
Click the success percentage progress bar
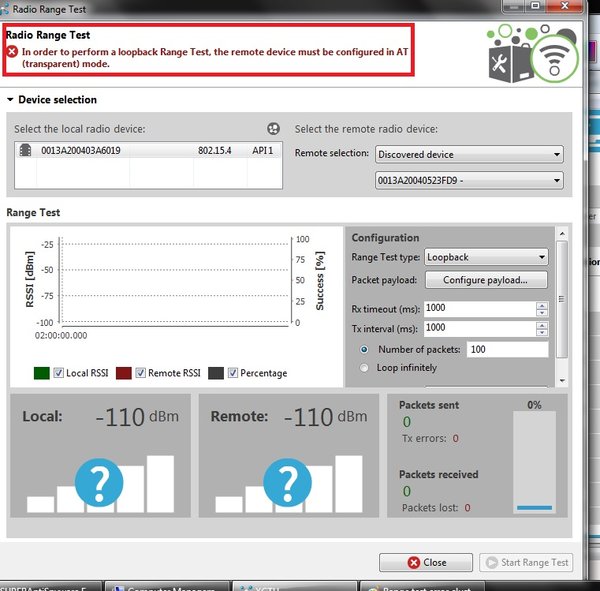[x=534, y=462]
